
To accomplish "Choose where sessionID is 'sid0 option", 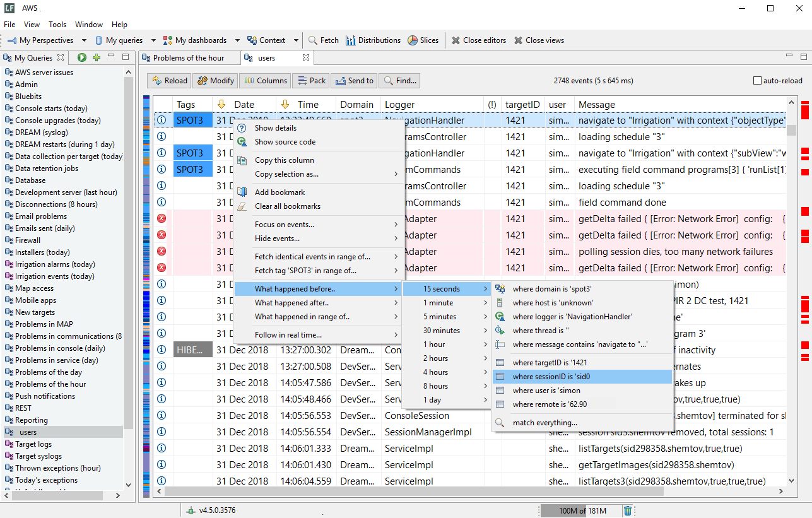I will (582, 377).
